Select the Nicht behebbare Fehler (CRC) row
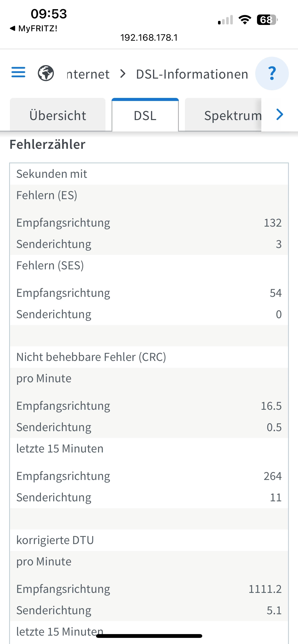Screen dimensions: 298x644 click(91, 357)
